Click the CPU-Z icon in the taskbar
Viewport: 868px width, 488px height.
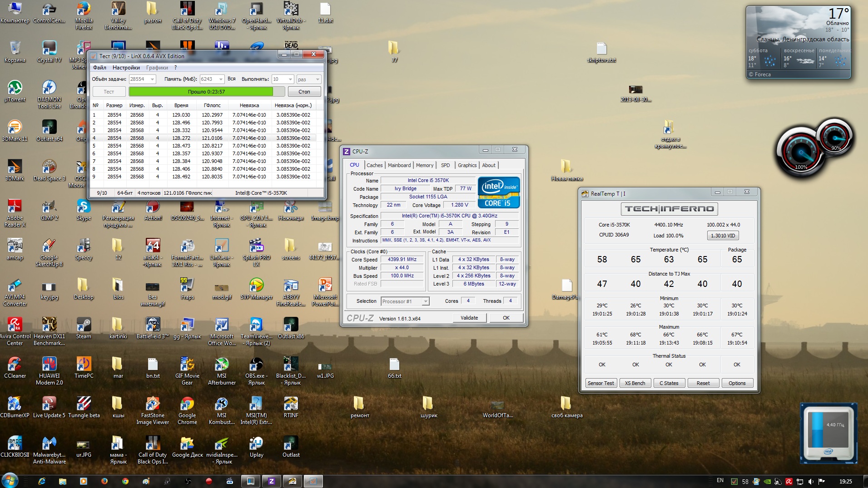(271, 481)
